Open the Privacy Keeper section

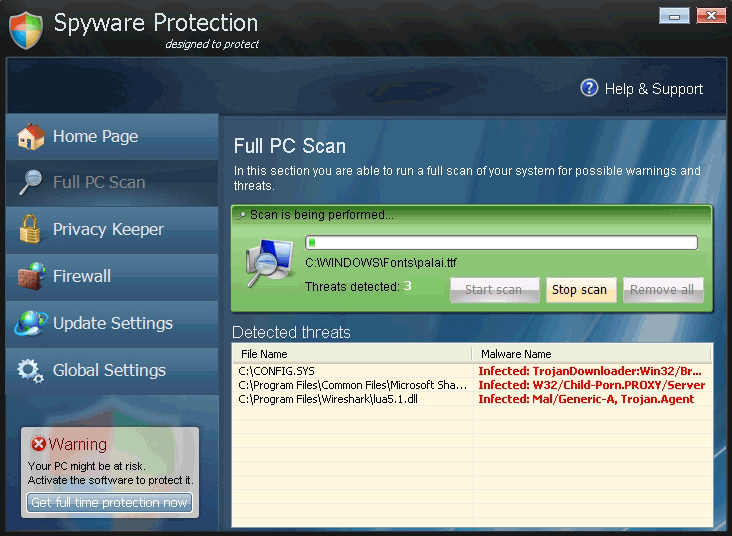tap(108, 229)
